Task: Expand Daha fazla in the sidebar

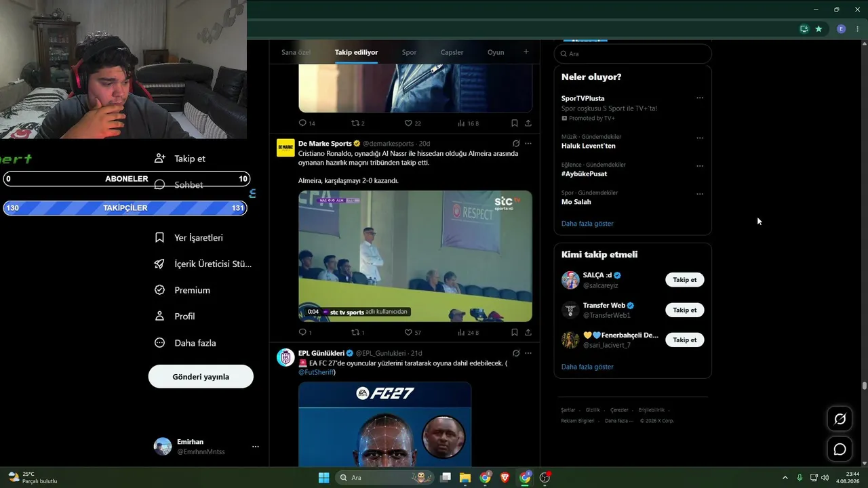Action: tap(185, 343)
